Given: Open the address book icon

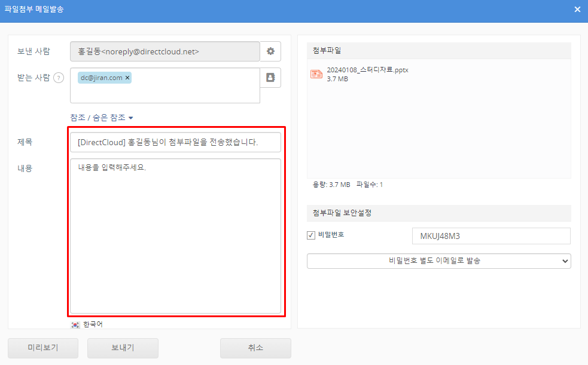Looking at the screenshot, I should (270, 78).
